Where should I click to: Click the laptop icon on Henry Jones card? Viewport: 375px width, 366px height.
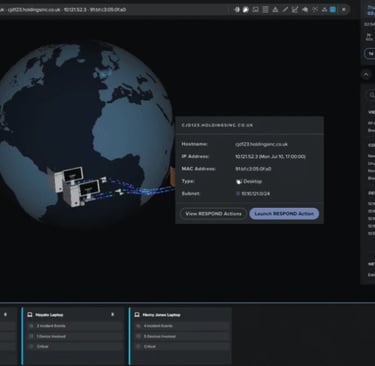point(137,315)
